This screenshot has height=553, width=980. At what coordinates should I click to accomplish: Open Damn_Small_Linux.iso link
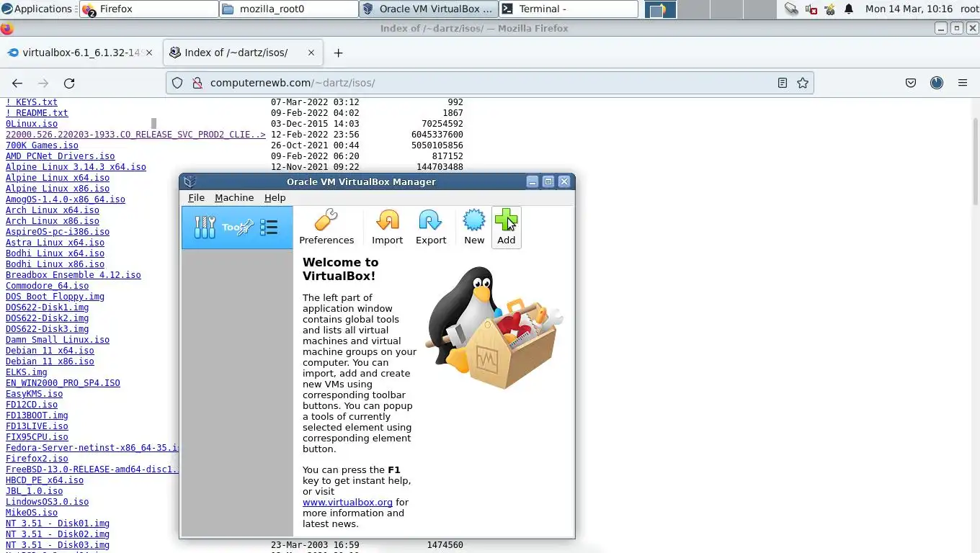click(x=58, y=340)
